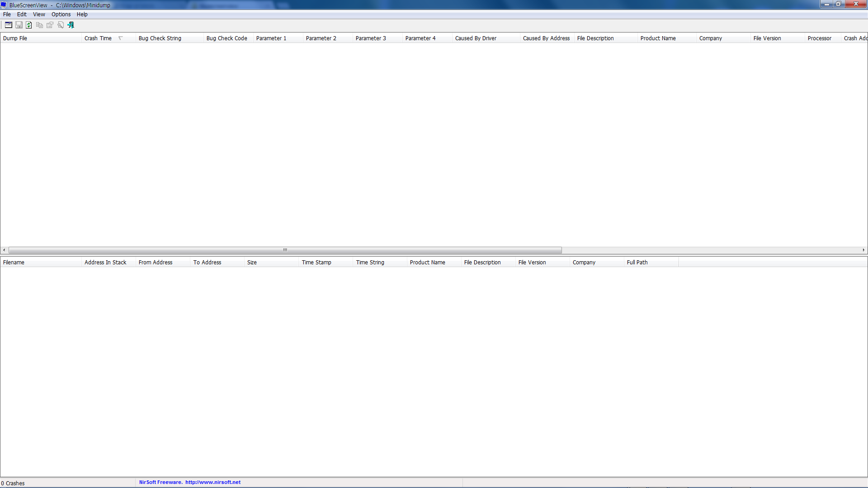Click upper pane File Description header
Screen dimensions: 868x488
tap(606, 38)
